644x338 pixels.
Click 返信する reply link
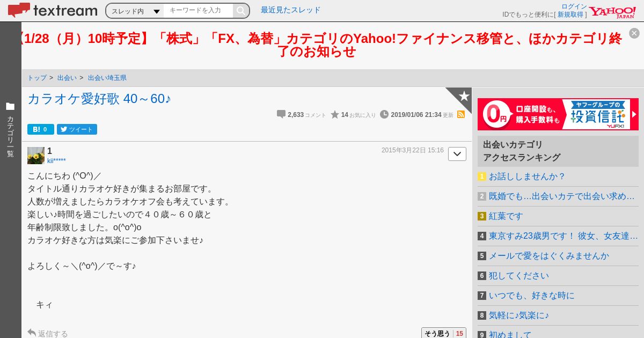click(x=48, y=333)
